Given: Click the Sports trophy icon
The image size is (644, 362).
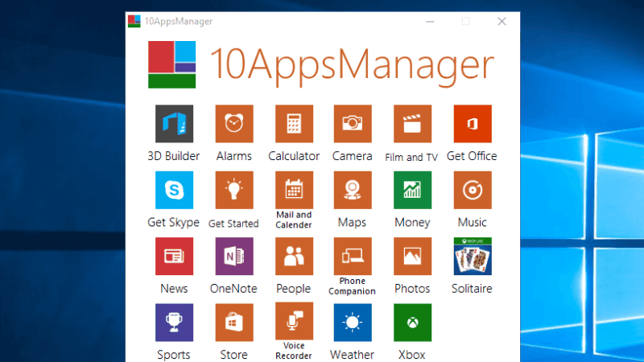Looking at the screenshot, I should 174,323.
